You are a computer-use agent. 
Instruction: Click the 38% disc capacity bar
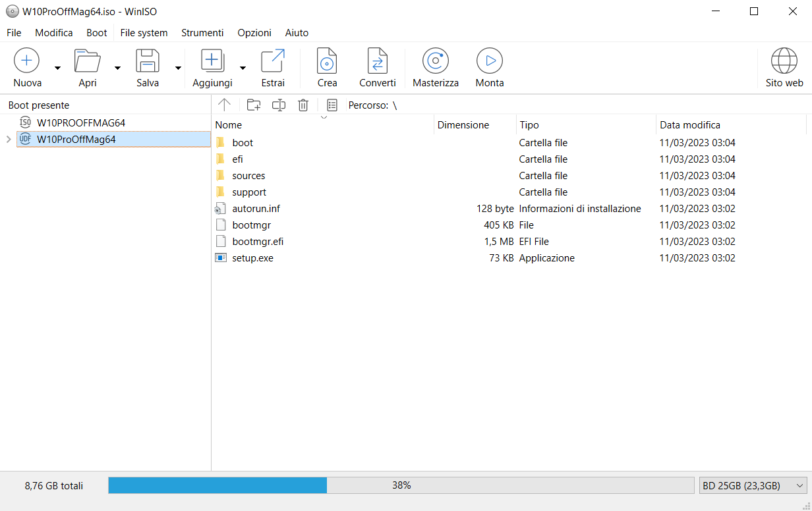[401, 485]
